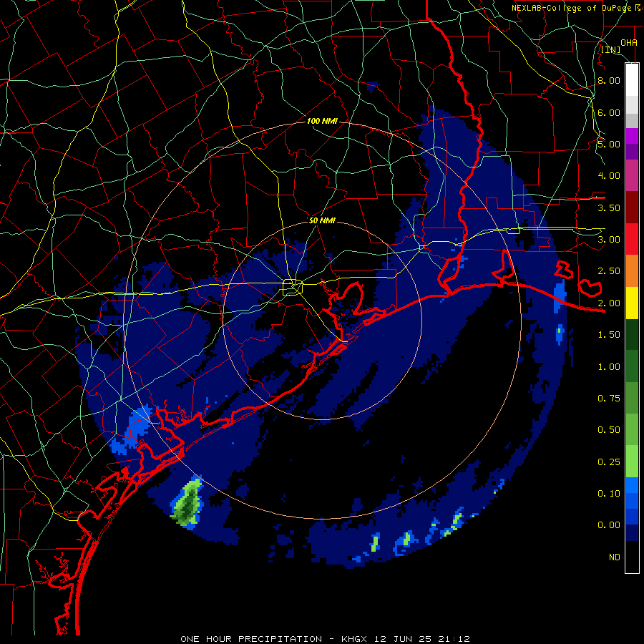Viewport: 644px width, 644px height.
Task: Click the "2.50" legend value
Action: (x=609, y=271)
